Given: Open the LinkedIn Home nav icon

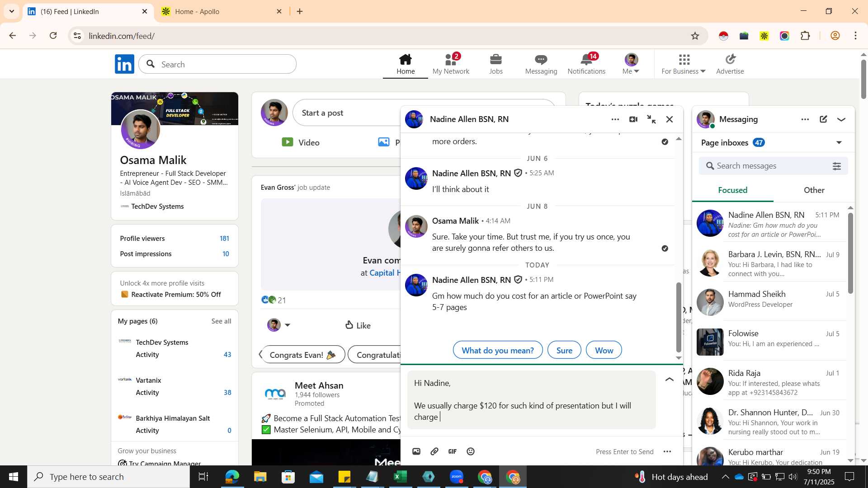Looking at the screenshot, I should pos(406,64).
